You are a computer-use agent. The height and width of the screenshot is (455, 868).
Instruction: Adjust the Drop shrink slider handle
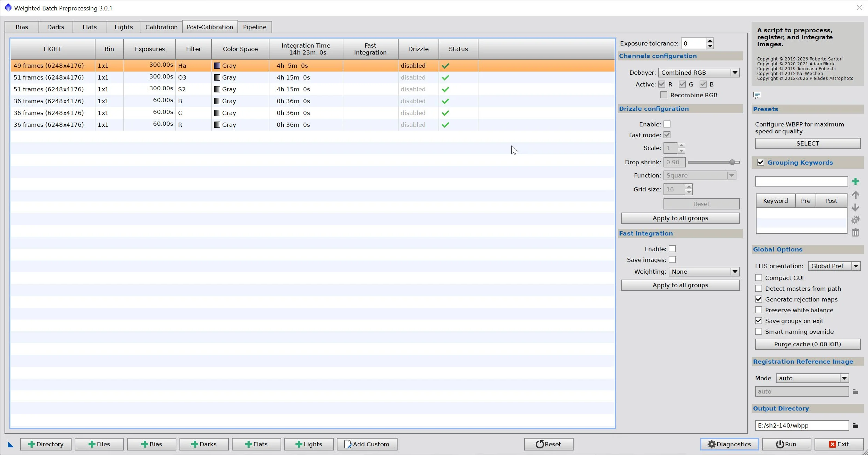732,162
